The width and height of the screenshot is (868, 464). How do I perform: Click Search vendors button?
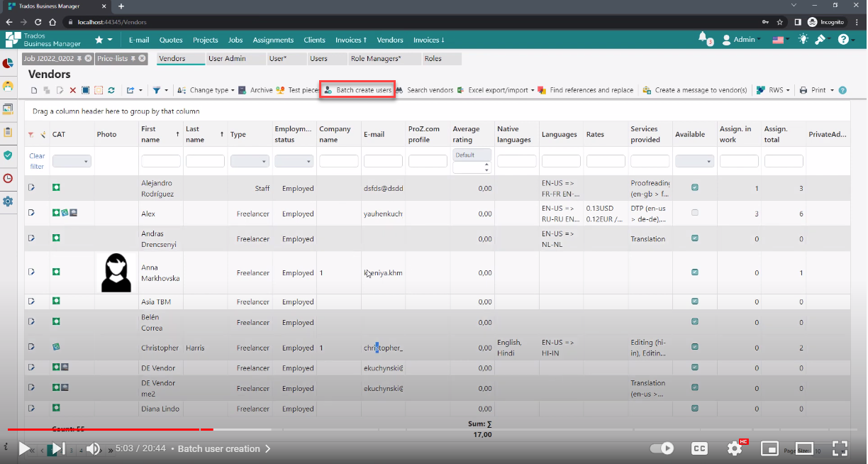click(x=424, y=90)
